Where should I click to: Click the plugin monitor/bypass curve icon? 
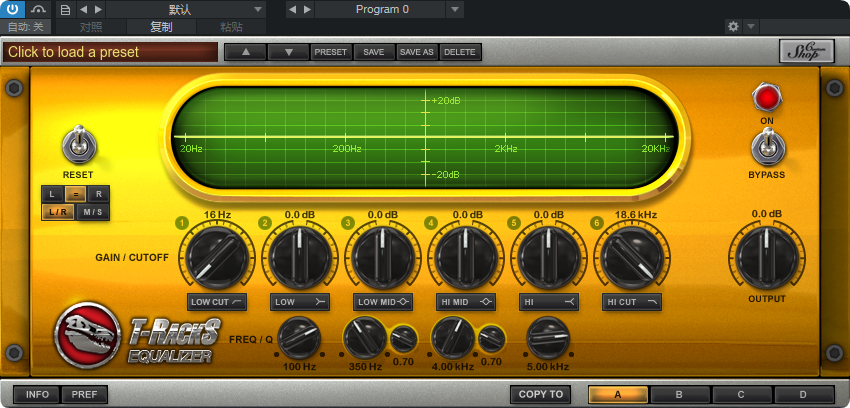(38, 9)
